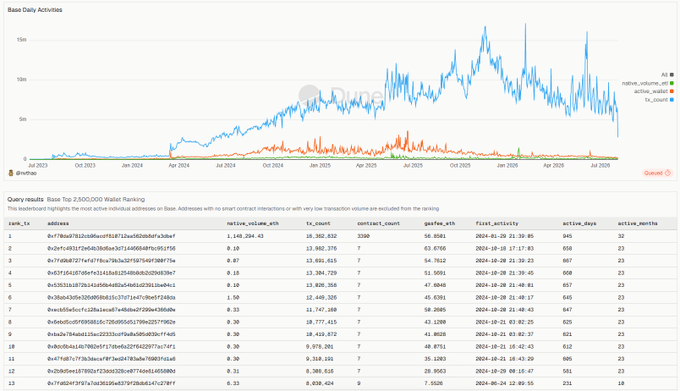This screenshot has height=391, width=680.
Task: Sort table by address column header
Action: point(58,224)
